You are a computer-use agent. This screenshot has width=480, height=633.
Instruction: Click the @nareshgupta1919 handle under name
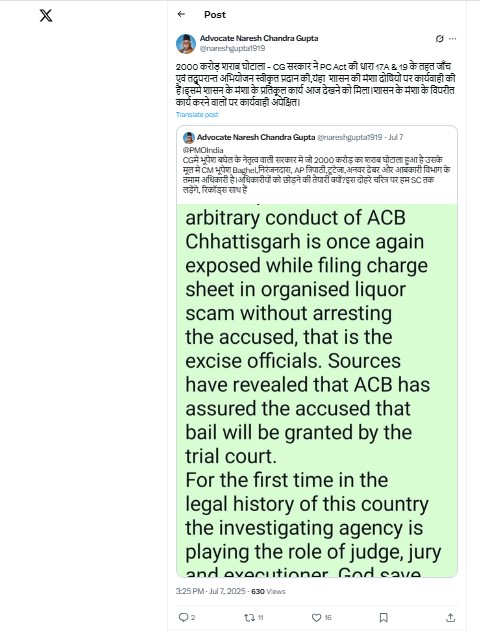click(233, 48)
